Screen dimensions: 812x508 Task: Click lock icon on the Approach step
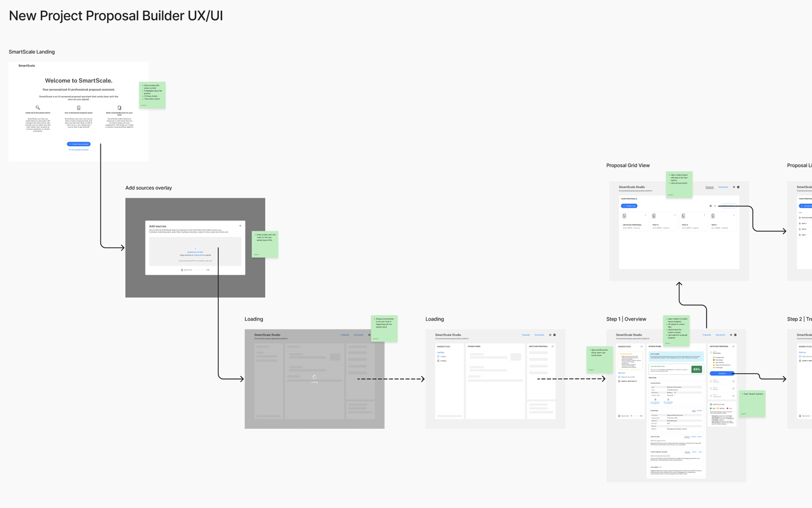[733, 396]
